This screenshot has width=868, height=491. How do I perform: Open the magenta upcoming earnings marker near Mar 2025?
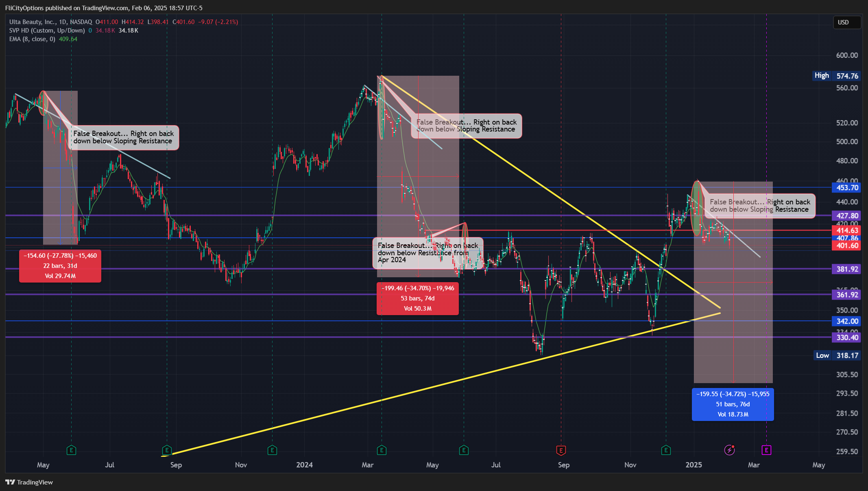coord(766,450)
